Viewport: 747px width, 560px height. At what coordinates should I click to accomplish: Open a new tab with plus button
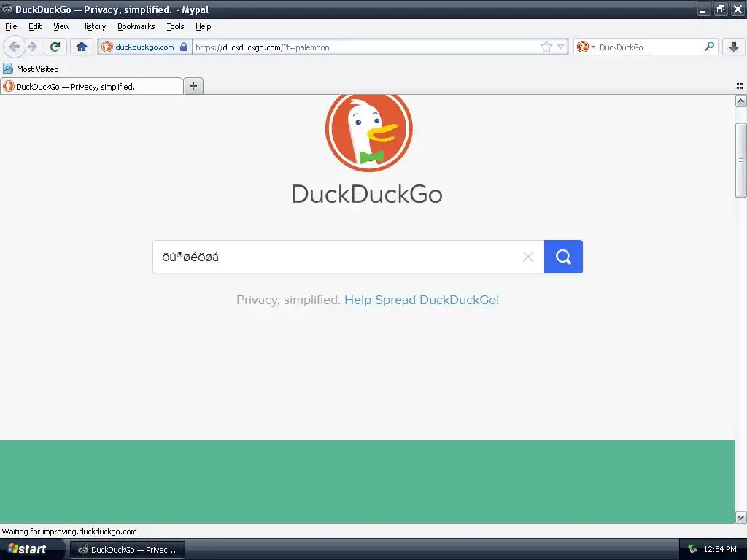click(x=193, y=86)
